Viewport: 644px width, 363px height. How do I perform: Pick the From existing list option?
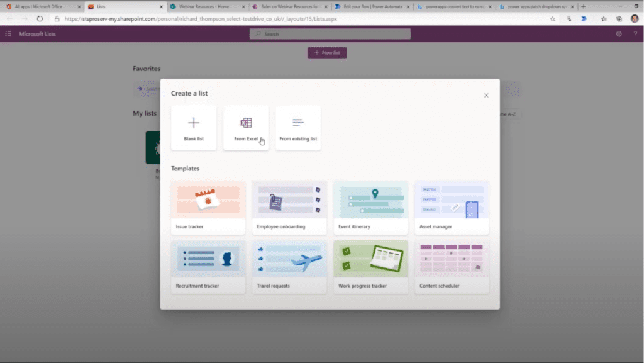tap(298, 127)
